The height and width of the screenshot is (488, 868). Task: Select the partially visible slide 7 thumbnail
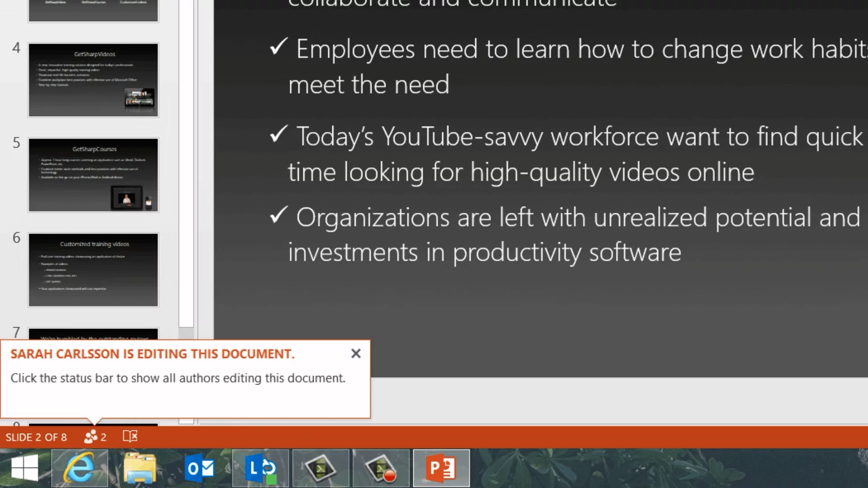pos(93,334)
